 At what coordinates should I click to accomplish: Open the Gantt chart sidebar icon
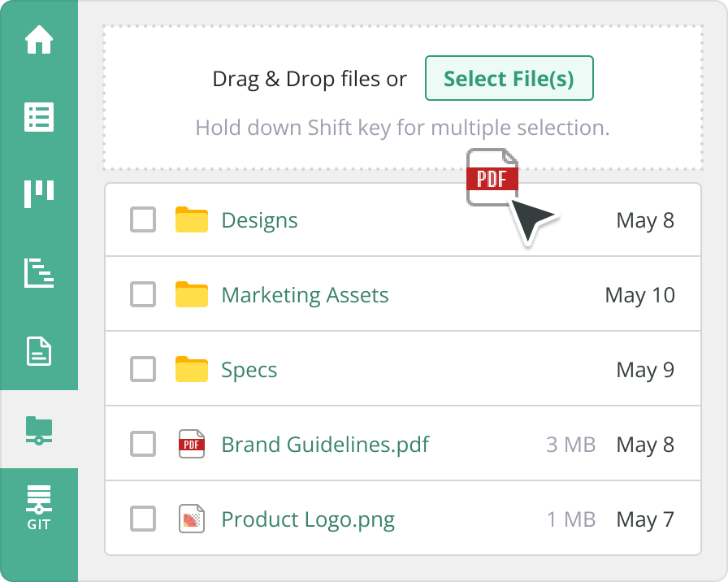(39, 273)
